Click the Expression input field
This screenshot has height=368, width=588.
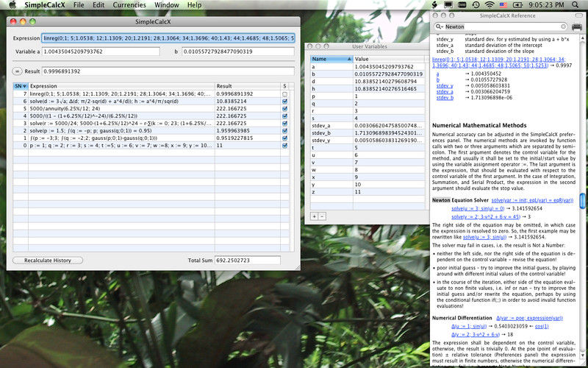click(x=168, y=38)
